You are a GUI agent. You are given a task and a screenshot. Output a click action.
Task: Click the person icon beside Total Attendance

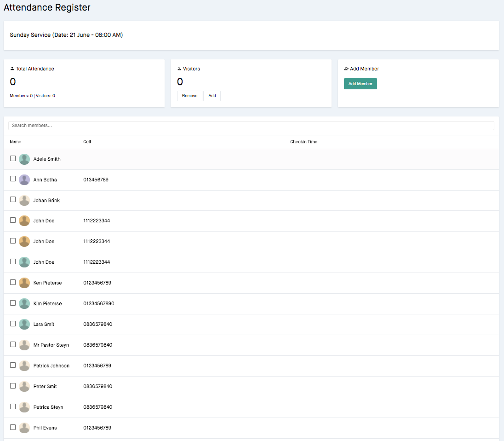(11, 68)
